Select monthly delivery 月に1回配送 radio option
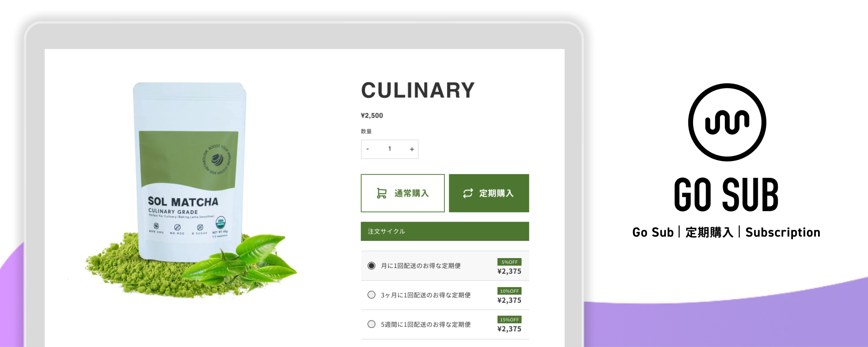This screenshot has height=347, width=868. click(372, 265)
